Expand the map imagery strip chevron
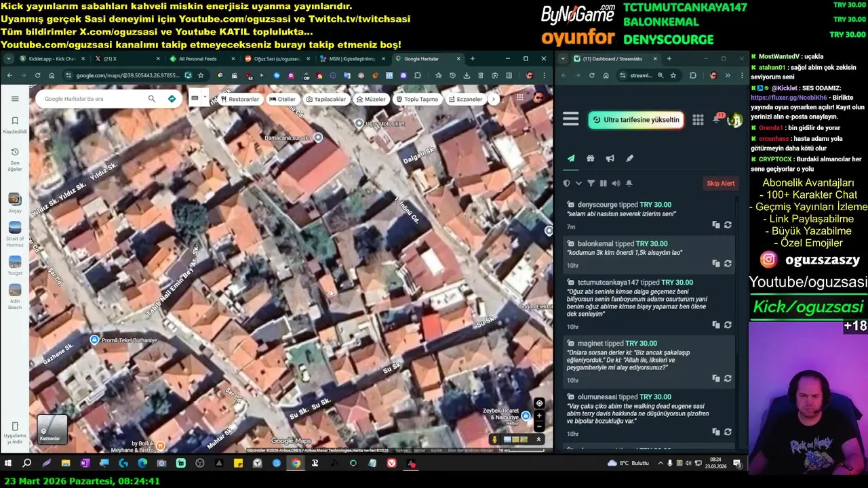 tap(539, 439)
